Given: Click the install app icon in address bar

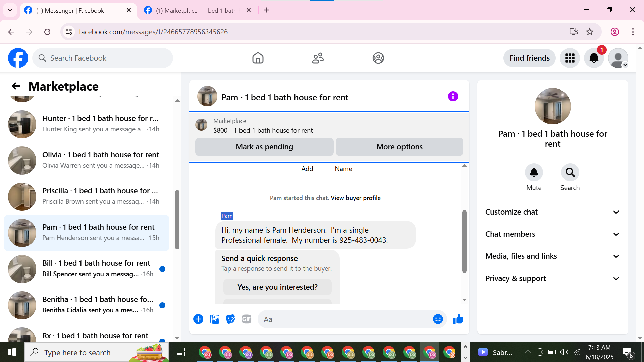Looking at the screenshot, I should 573,32.
